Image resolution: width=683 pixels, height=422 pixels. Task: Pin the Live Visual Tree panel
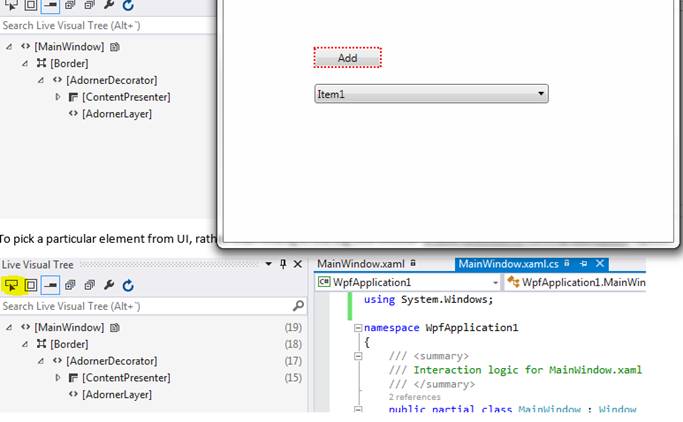pos(283,264)
